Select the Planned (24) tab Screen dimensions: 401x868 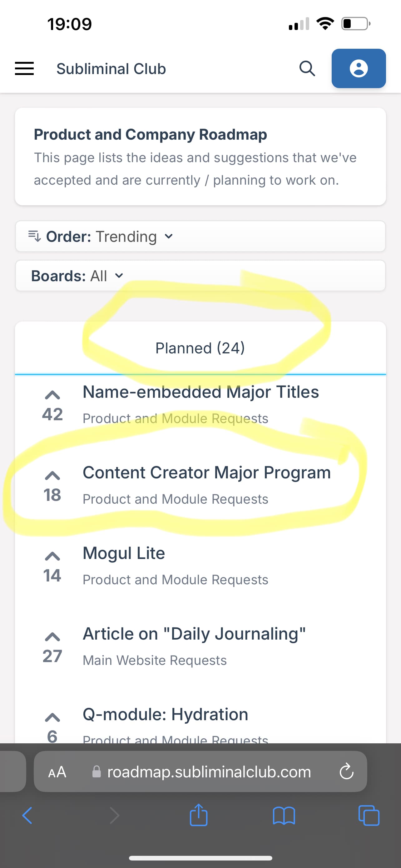[x=200, y=348]
